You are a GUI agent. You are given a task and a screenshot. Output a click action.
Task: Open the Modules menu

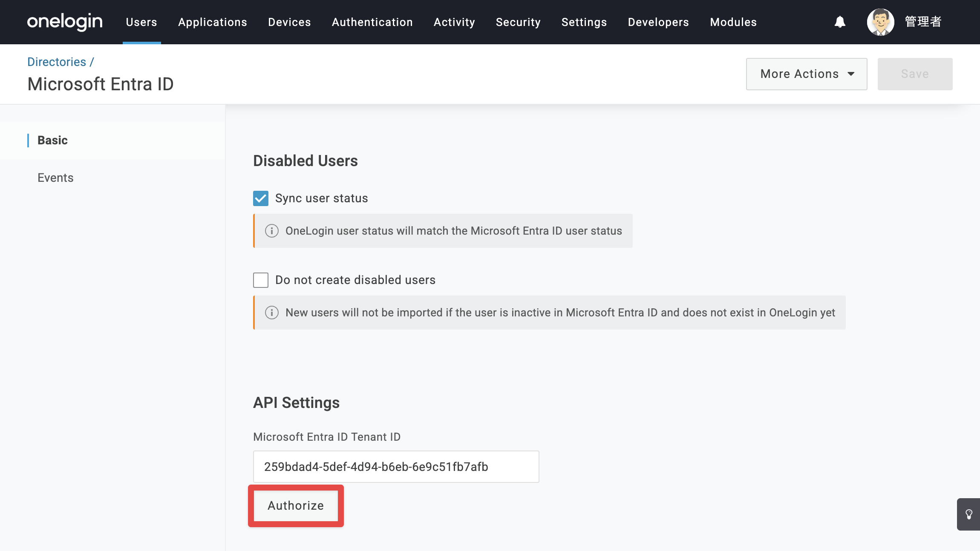point(734,22)
